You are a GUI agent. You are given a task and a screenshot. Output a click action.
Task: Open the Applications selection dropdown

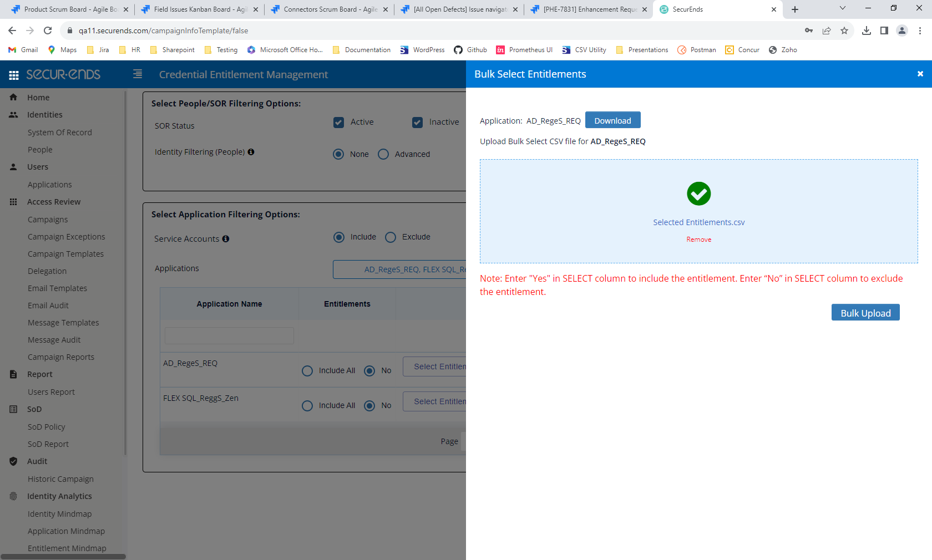[411, 269]
